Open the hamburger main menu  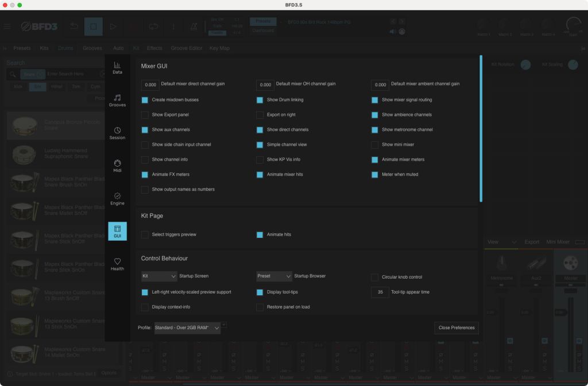pyautogui.click(x=7, y=26)
